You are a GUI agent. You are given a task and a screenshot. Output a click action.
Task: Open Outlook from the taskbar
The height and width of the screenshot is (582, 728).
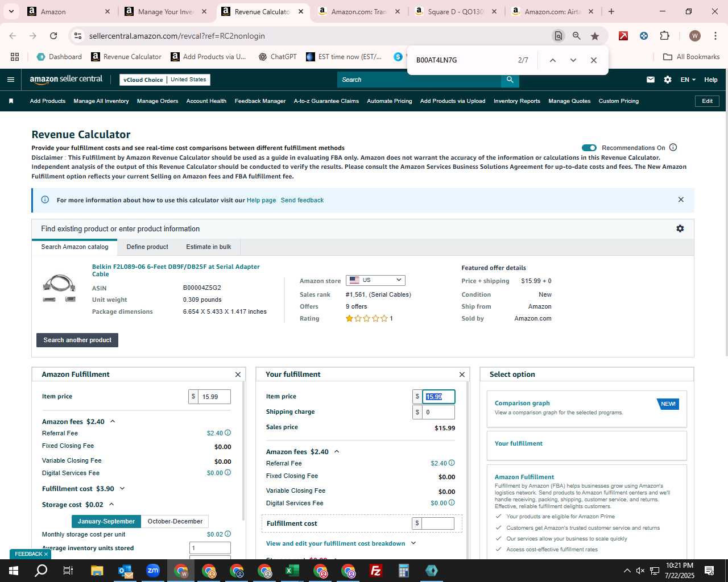point(125,571)
